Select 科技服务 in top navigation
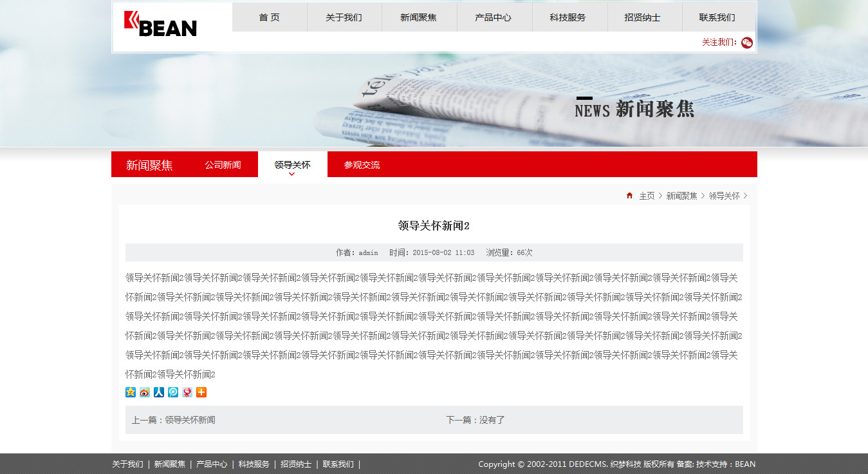The height and width of the screenshot is (474, 868). pos(568,17)
